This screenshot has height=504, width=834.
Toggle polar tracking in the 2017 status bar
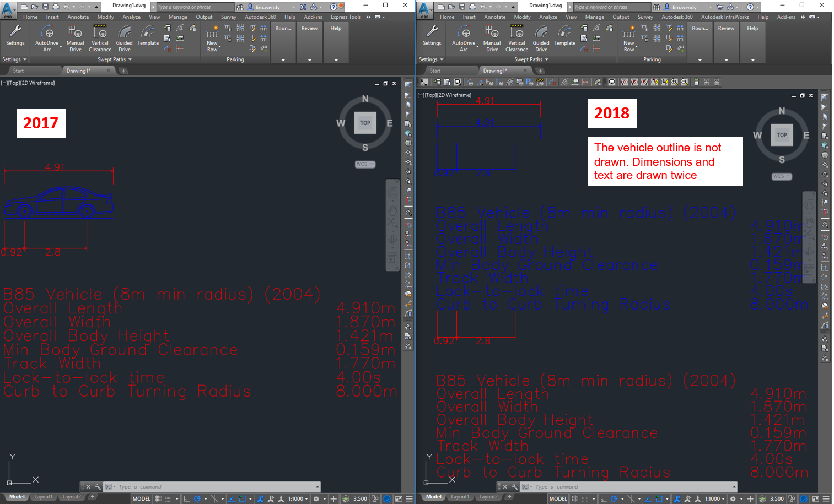pos(197,499)
